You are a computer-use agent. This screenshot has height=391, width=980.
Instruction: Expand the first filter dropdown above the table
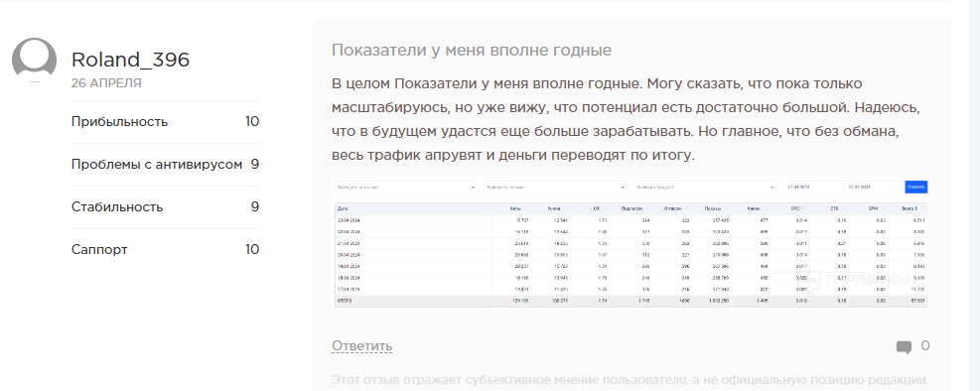point(406,188)
